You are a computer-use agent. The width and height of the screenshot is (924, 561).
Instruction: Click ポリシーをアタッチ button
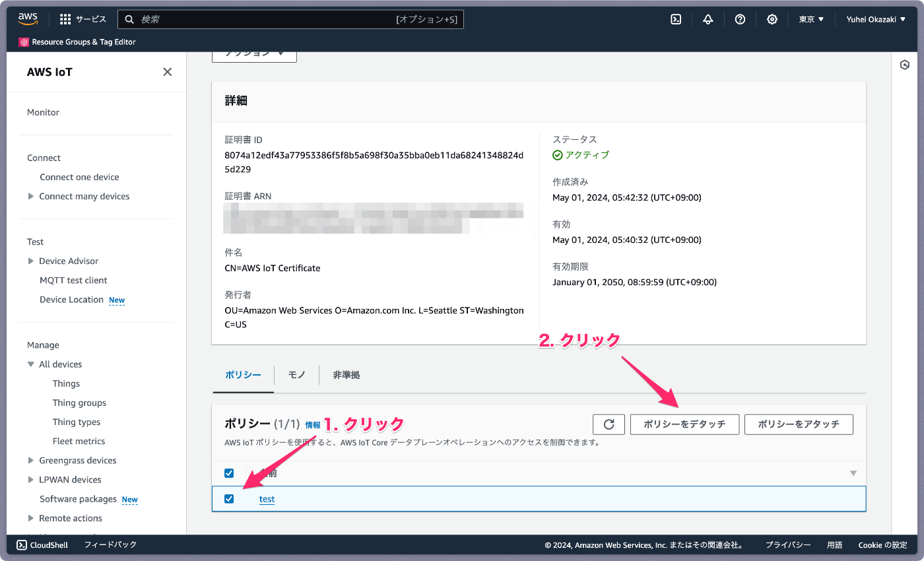(799, 424)
